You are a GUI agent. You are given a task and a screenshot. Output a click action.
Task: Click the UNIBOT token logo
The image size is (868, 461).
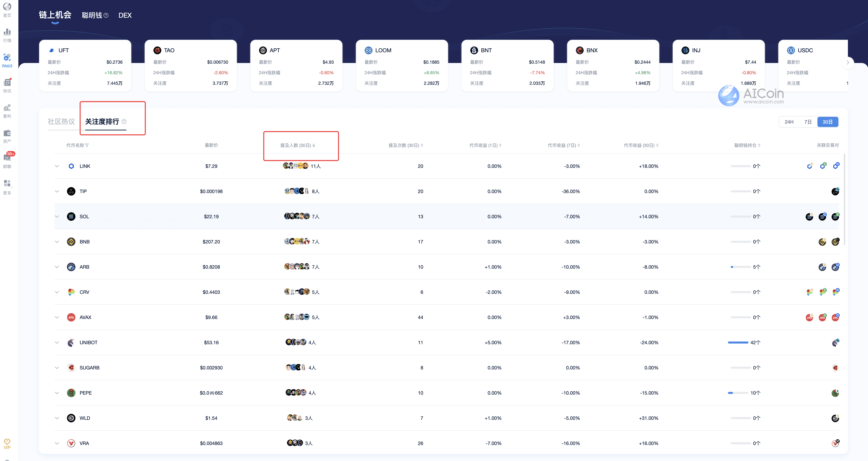[71, 343]
